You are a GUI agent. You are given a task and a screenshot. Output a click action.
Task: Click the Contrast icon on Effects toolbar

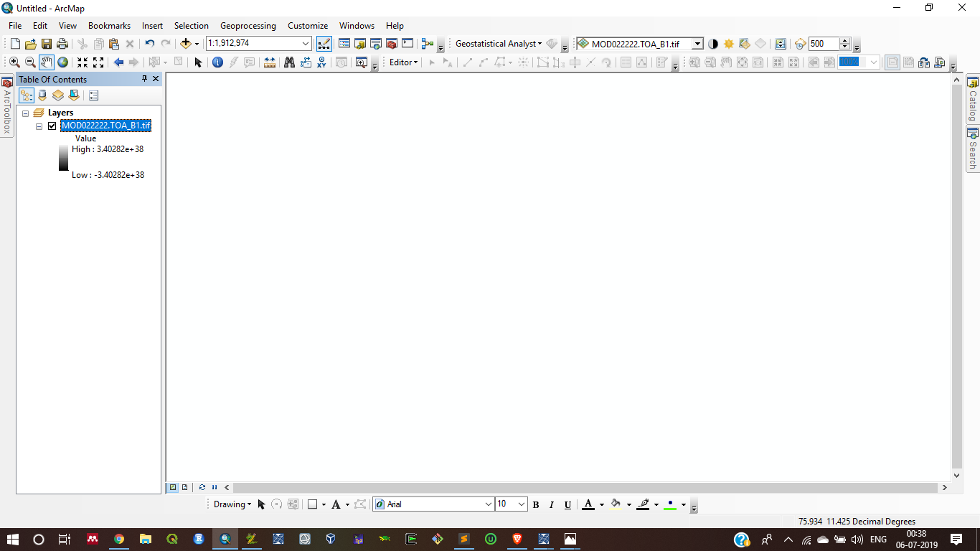click(713, 44)
